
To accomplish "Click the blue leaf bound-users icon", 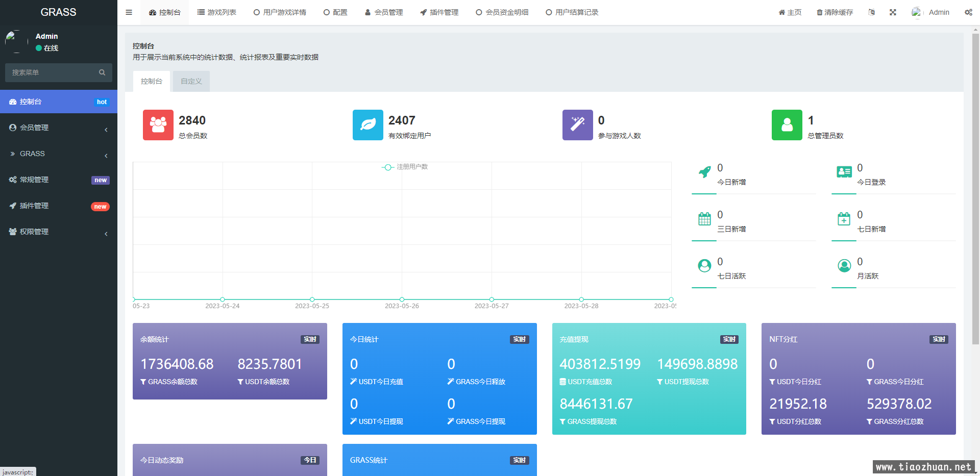I will pyautogui.click(x=368, y=125).
